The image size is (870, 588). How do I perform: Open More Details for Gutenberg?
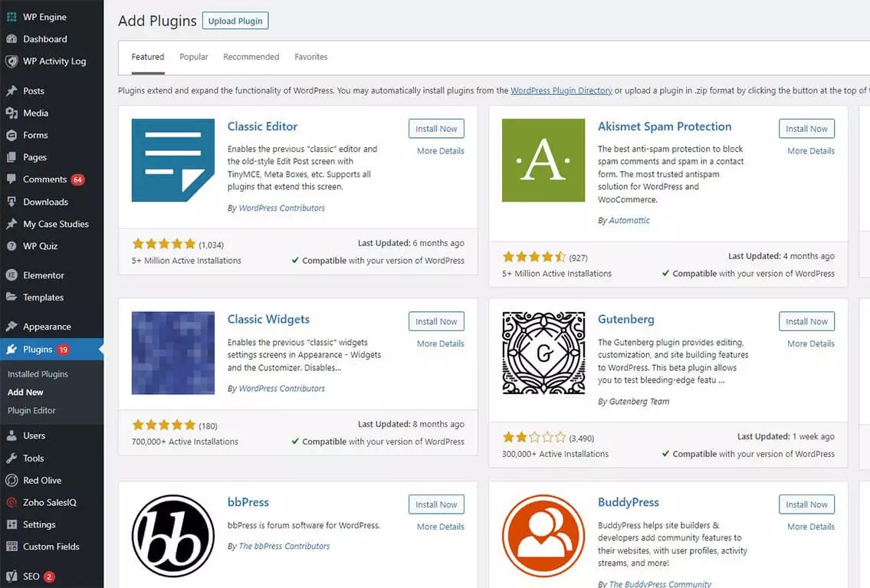[811, 344]
